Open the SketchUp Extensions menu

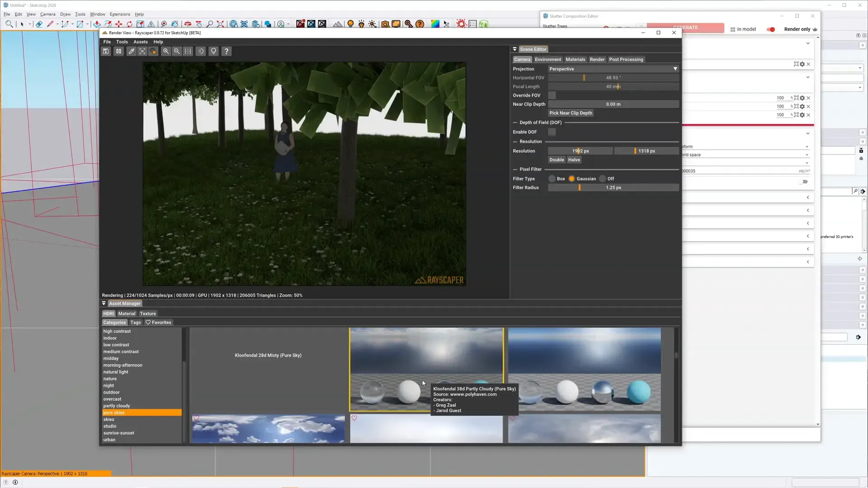(x=120, y=14)
